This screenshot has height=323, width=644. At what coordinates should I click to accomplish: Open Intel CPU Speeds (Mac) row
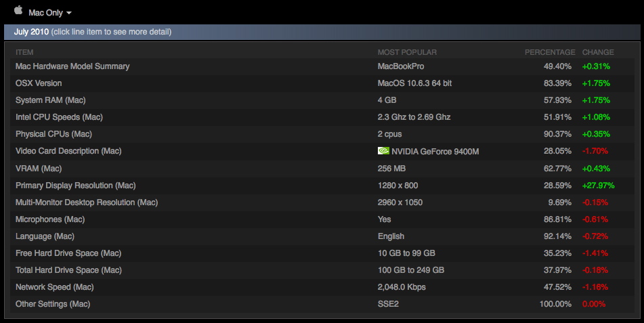(x=322, y=117)
